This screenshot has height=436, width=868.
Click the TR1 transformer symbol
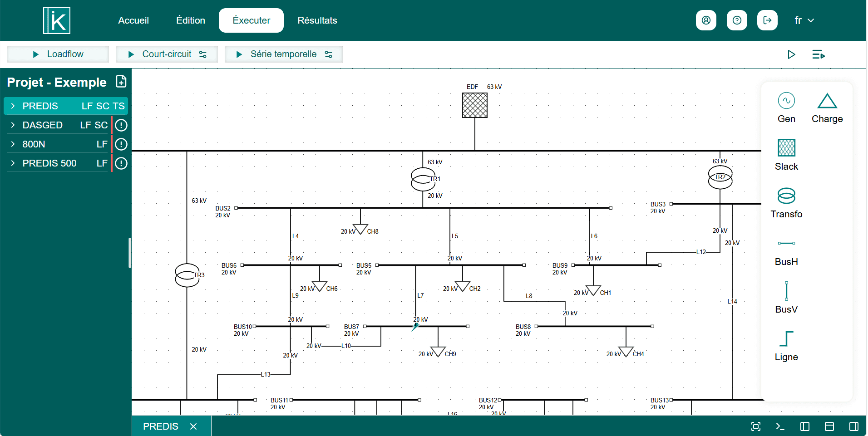423,179
